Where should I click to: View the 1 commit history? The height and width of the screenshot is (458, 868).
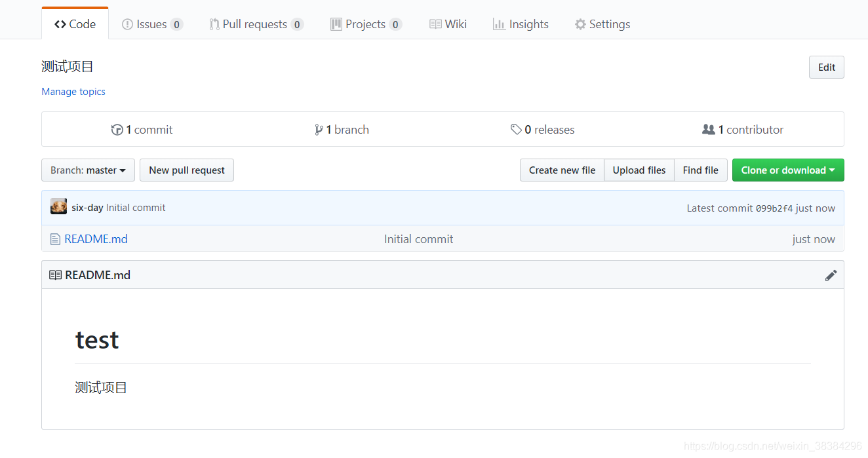pyautogui.click(x=142, y=130)
